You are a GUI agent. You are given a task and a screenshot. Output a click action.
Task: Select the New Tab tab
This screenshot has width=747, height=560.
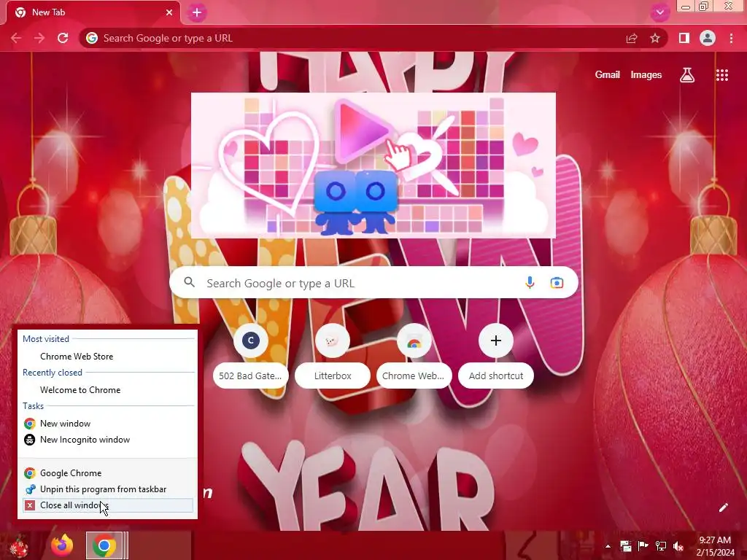[93, 12]
